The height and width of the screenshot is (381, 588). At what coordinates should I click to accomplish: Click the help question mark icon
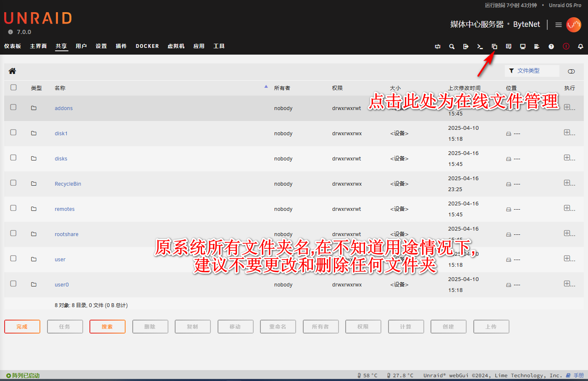pyautogui.click(x=551, y=47)
